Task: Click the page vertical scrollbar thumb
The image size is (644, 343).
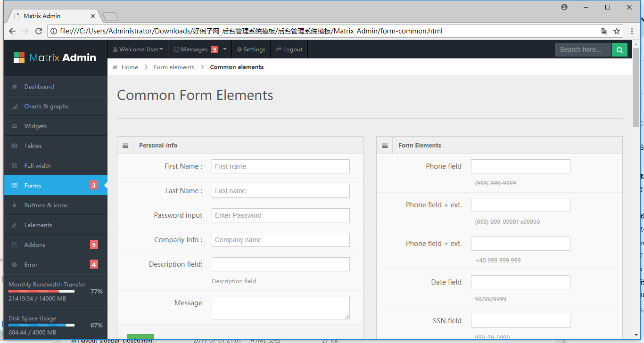Action: click(x=636, y=87)
